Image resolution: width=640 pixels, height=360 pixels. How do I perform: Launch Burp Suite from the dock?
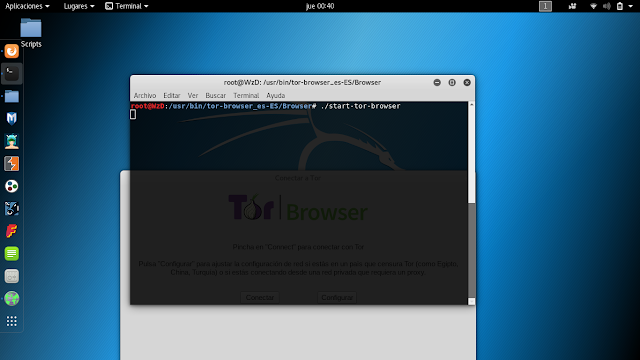coord(11,164)
